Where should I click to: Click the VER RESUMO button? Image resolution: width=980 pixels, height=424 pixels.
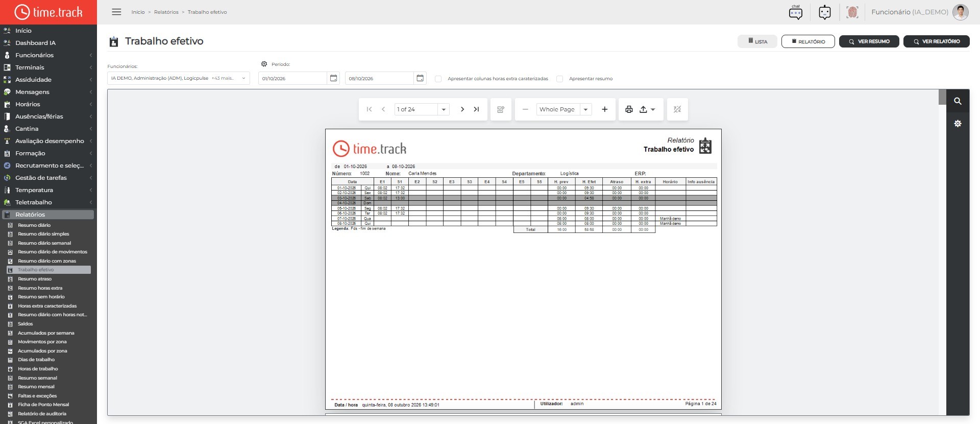point(869,41)
